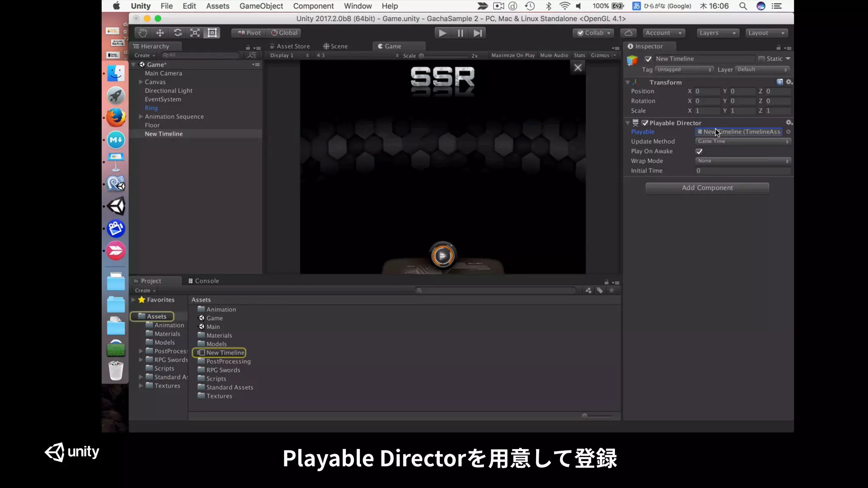This screenshot has width=868, height=488.
Task: Open the cloud Services button
Action: (629, 33)
